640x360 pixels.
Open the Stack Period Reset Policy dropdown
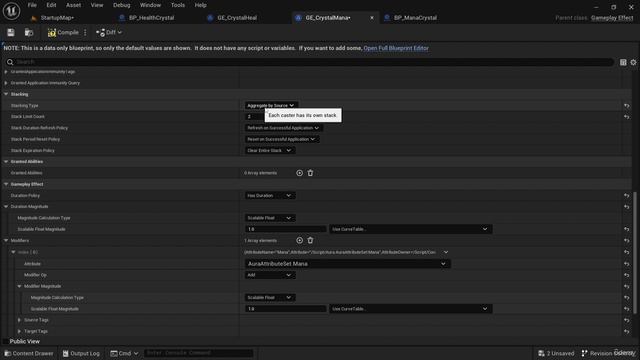click(281, 139)
